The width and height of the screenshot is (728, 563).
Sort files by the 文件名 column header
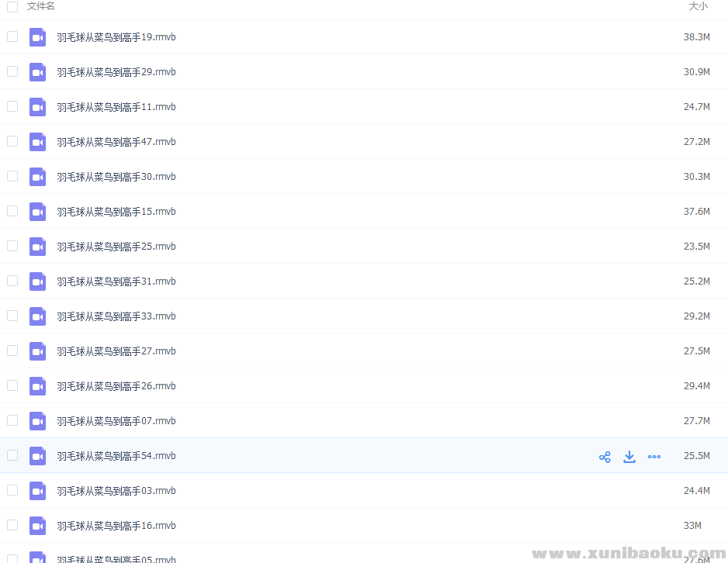pyautogui.click(x=41, y=6)
